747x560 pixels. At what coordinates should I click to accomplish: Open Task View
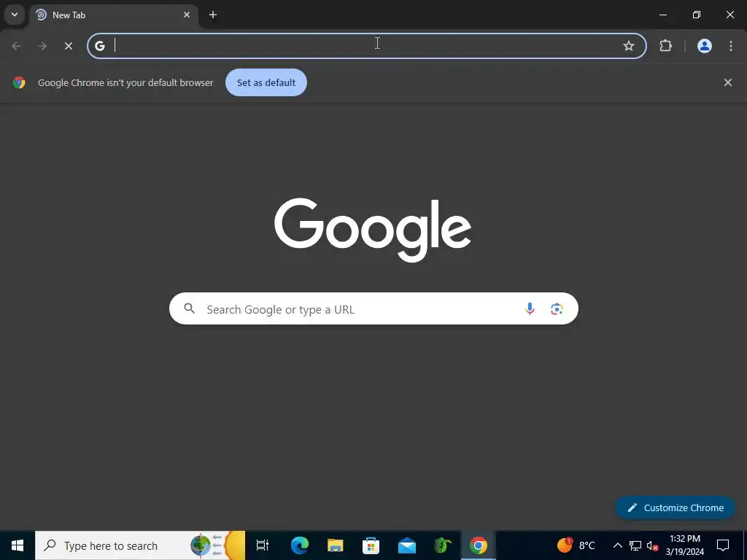[x=263, y=545]
